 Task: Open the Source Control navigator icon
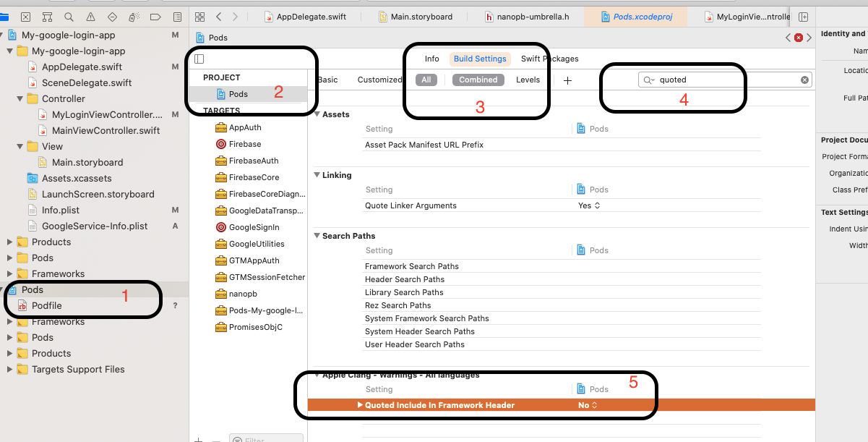[26, 16]
